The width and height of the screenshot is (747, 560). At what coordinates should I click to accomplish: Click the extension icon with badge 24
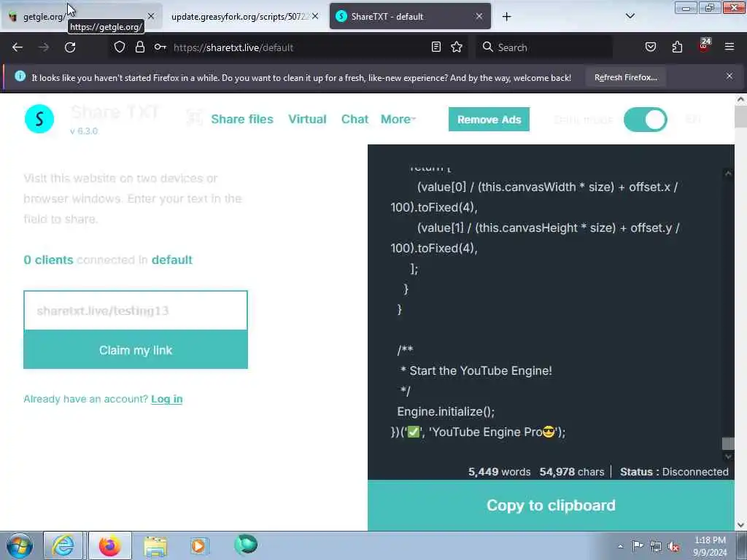(704, 45)
